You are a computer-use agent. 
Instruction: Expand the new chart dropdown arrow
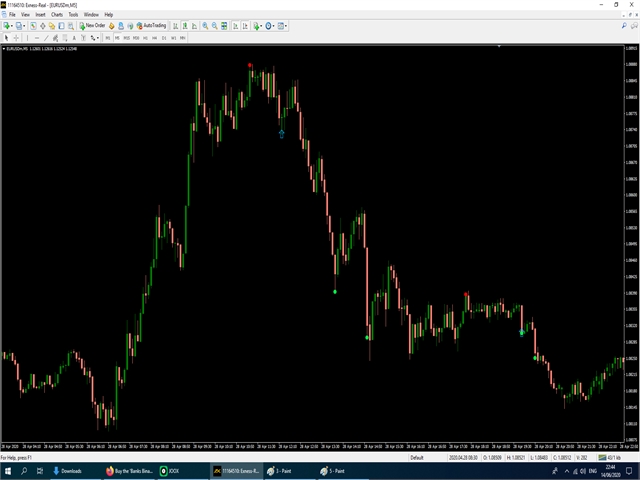[x=12, y=25]
